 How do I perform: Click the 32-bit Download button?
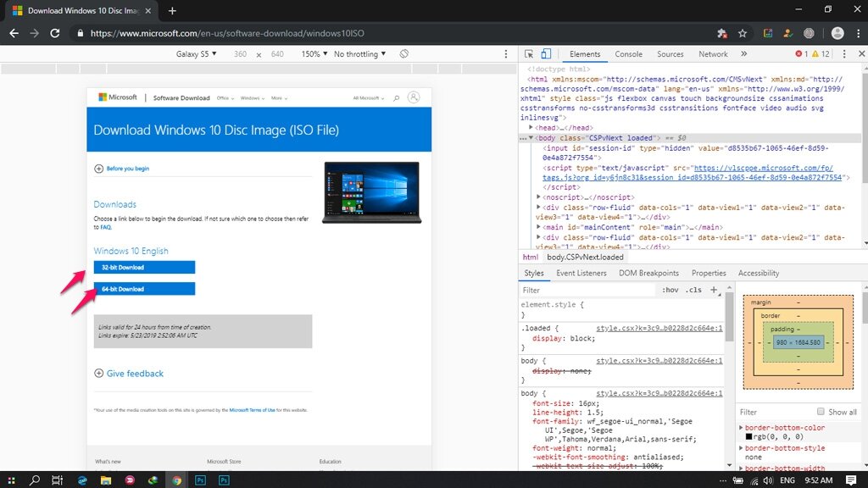click(144, 267)
